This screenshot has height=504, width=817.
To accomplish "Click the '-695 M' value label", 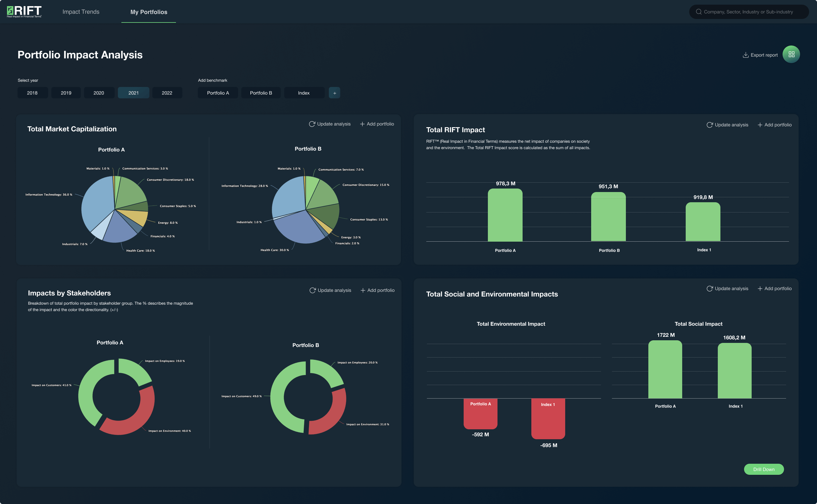I will 549,445.
